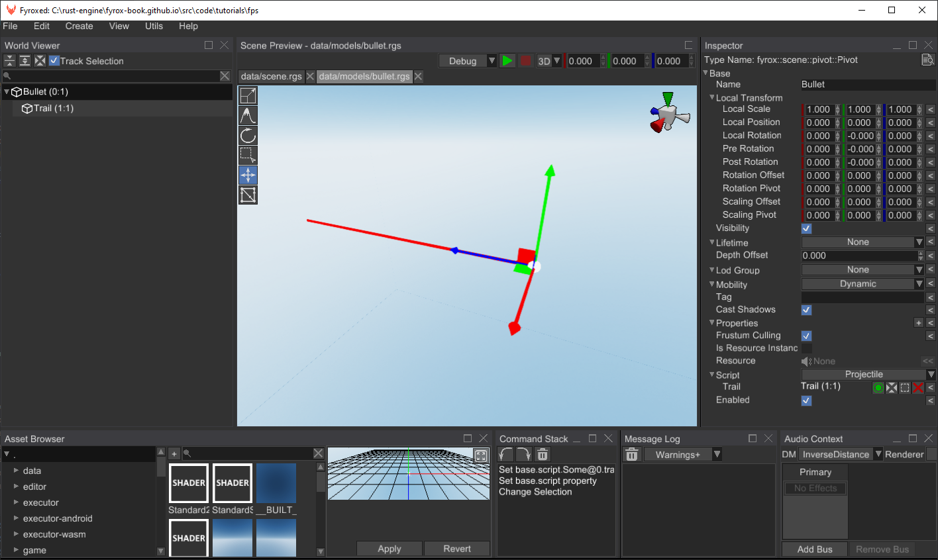Open Lod Group None dropdown
The height and width of the screenshot is (560, 938).
pyautogui.click(x=862, y=270)
